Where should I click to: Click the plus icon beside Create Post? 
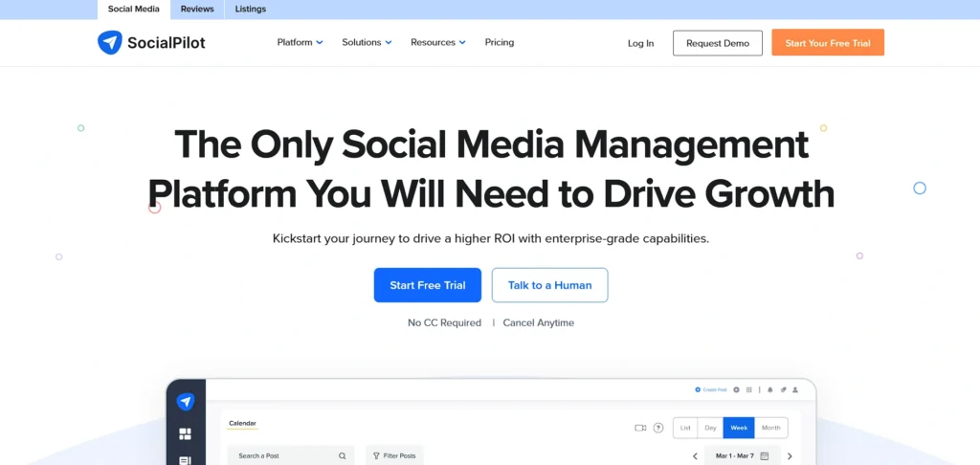click(698, 389)
